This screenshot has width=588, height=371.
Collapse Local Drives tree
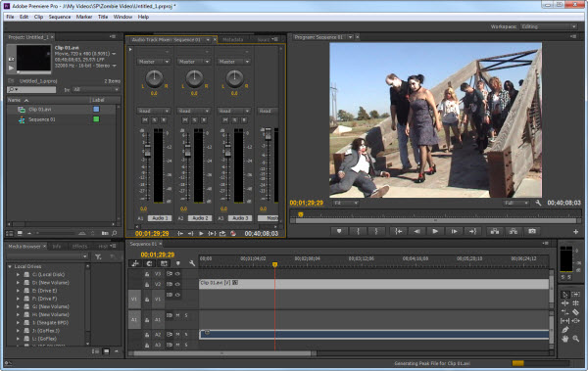pyautogui.click(x=10, y=266)
